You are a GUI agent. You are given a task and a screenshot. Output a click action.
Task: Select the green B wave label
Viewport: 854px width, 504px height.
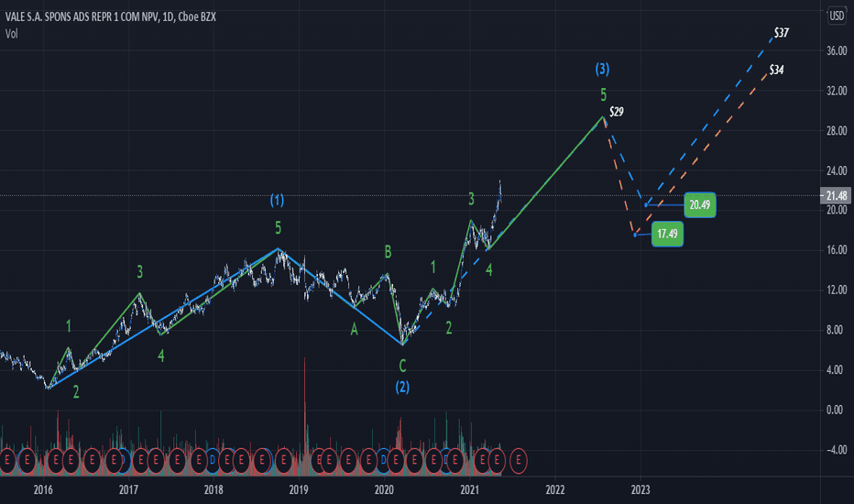tap(388, 252)
